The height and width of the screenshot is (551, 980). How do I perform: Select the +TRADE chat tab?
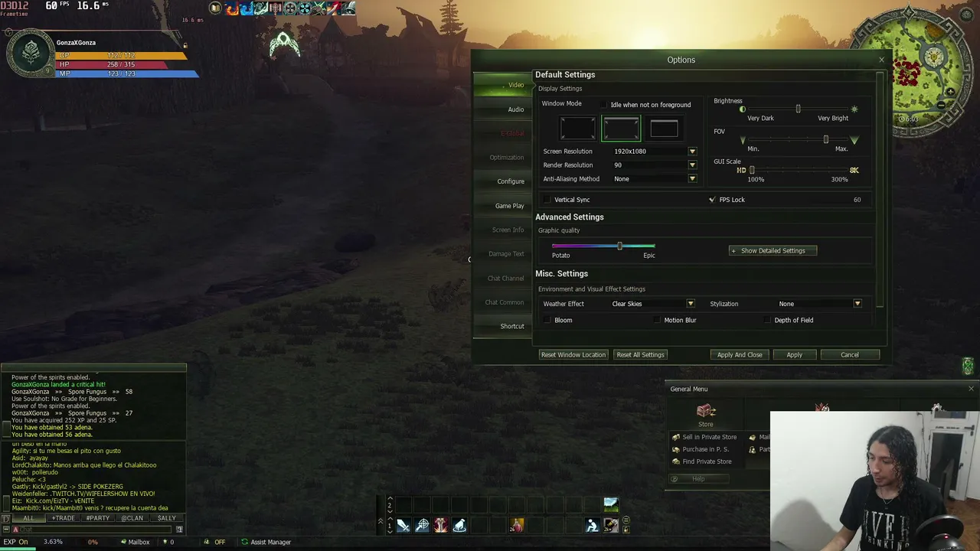63,518
